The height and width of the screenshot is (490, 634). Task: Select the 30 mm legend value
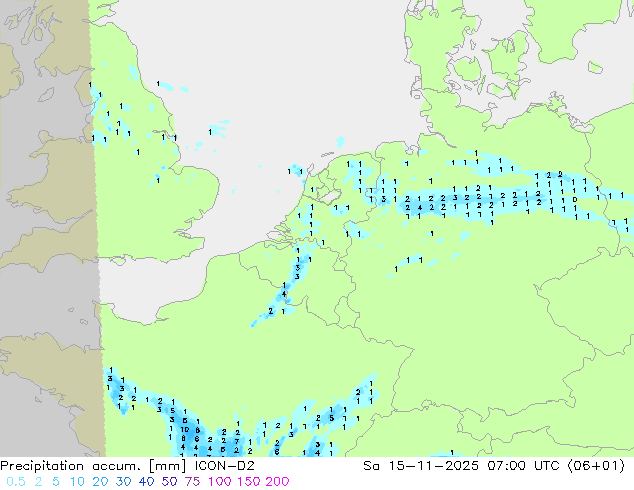123,482
